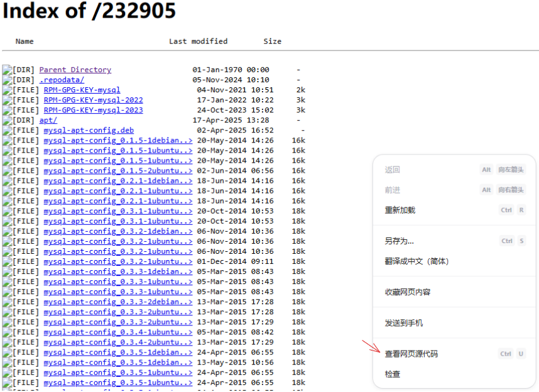Open the mysql-apt-config_0.3.3-2debian link
The image size is (539, 392).
[118, 302]
